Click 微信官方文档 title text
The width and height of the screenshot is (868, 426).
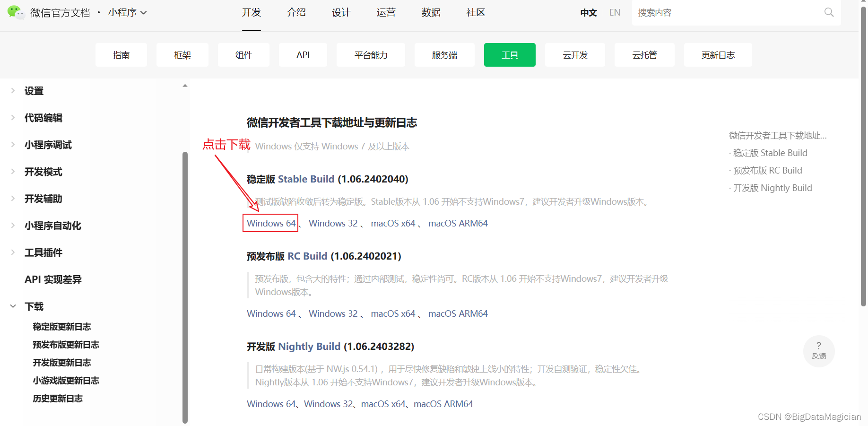pyautogui.click(x=60, y=13)
